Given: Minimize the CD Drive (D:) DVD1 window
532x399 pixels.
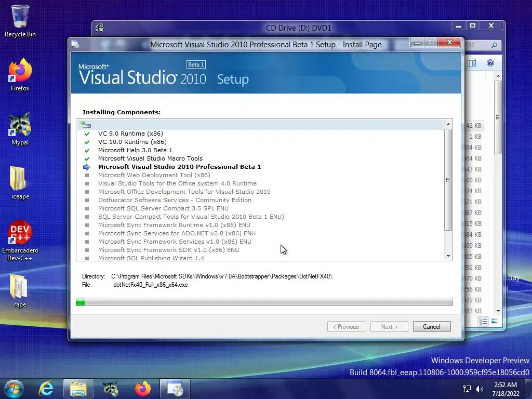Looking at the screenshot, I should (459, 26).
